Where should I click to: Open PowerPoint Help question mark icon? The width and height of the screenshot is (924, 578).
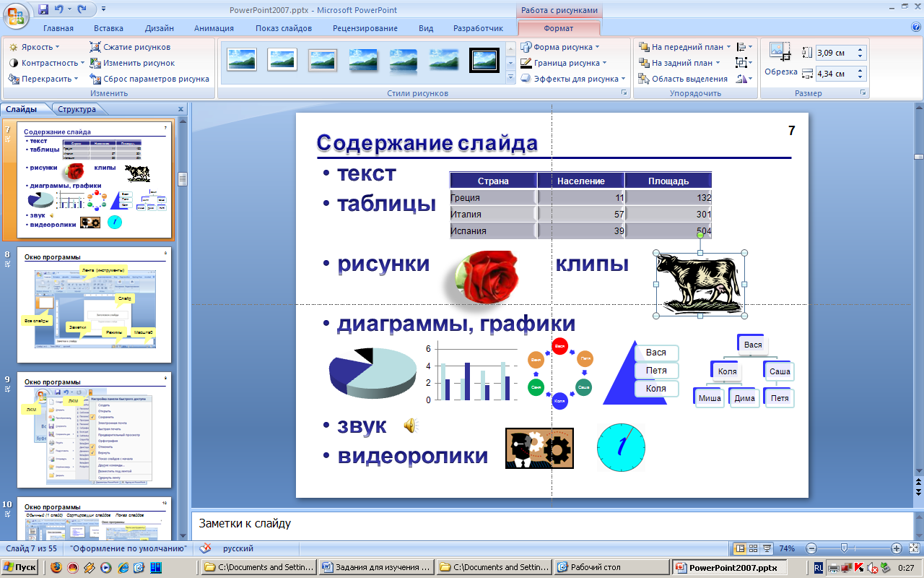[916, 27]
